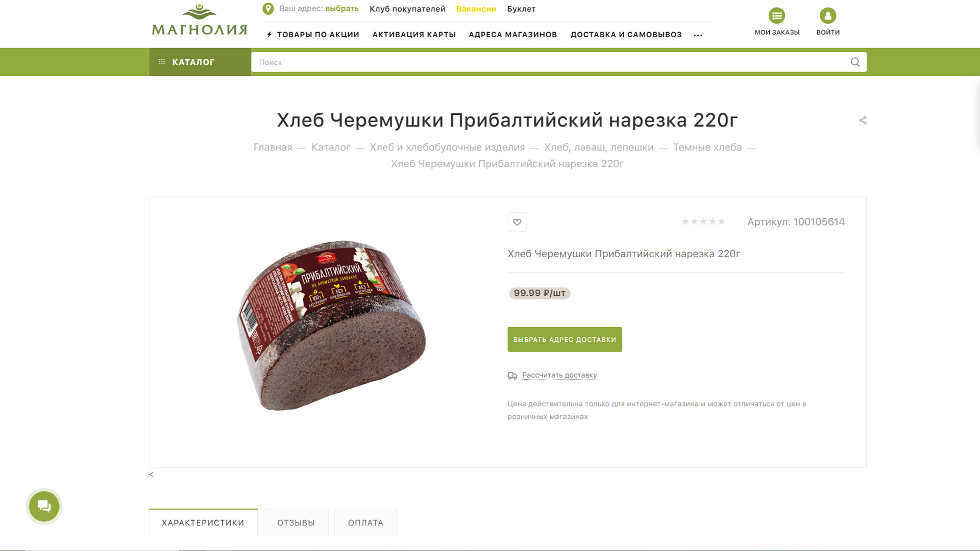Open My Orders list icon

(x=777, y=16)
